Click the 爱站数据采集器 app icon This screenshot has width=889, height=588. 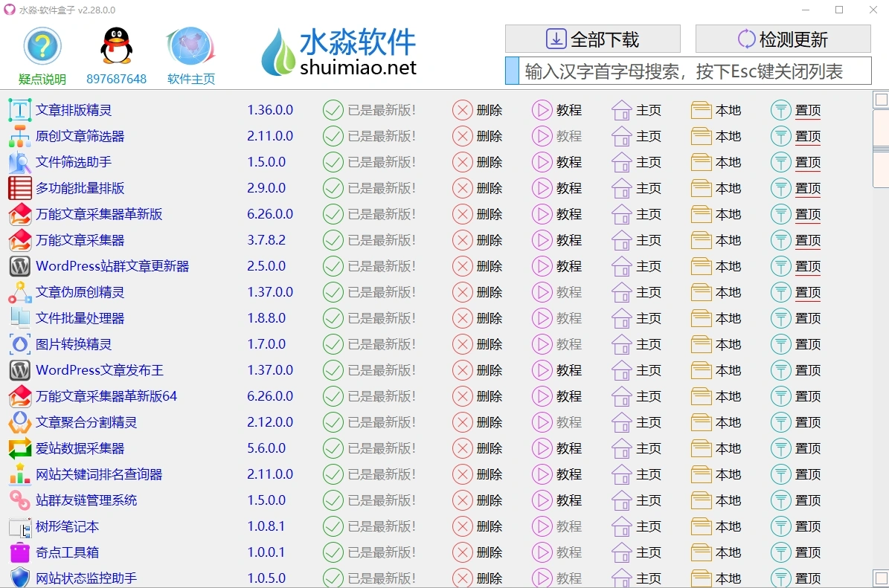click(20, 449)
